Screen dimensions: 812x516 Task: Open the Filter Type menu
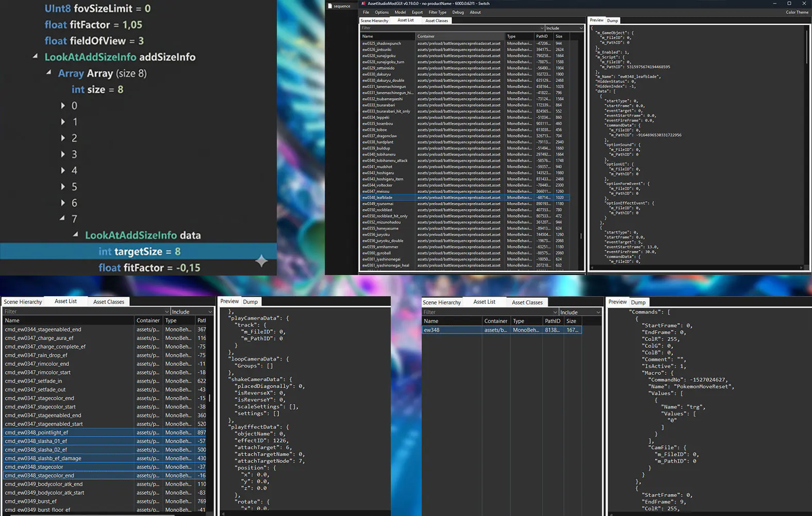437,12
